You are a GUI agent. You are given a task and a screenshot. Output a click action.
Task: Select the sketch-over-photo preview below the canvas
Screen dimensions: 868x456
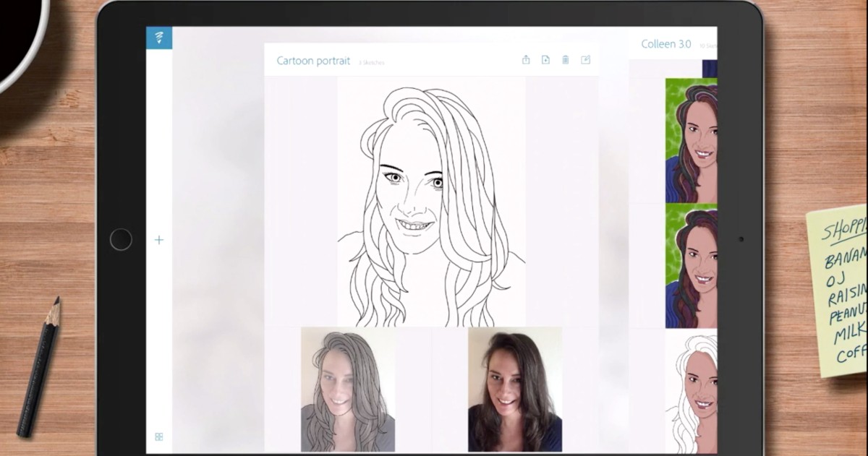[348, 390]
